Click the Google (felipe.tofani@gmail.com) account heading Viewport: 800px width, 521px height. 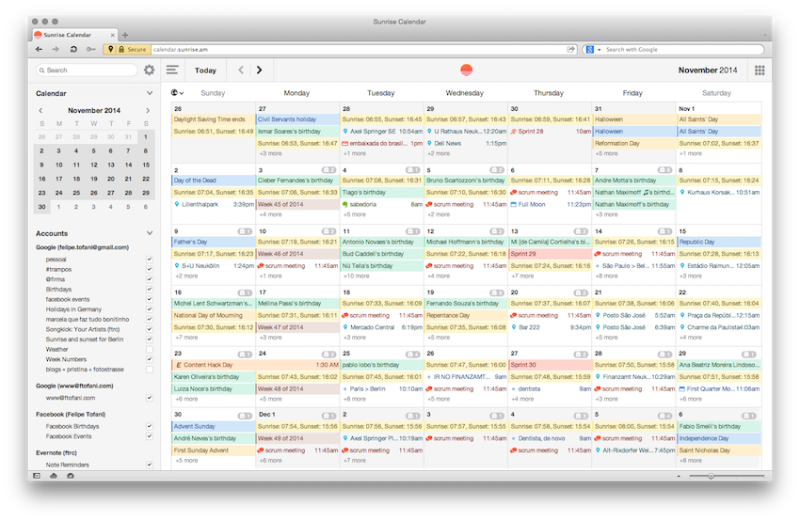click(82, 247)
